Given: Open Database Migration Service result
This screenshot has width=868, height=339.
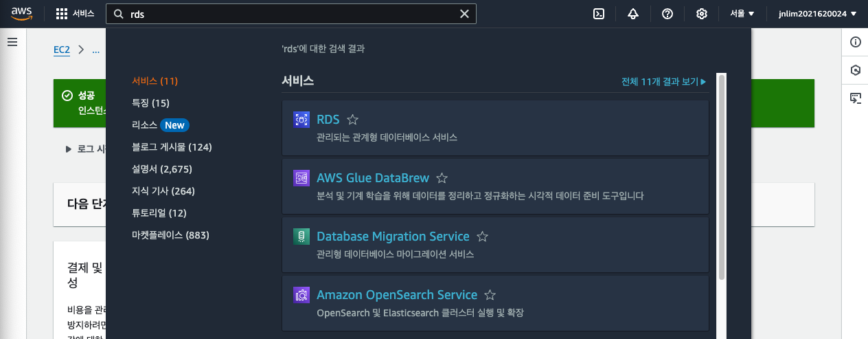Looking at the screenshot, I should tap(393, 237).
